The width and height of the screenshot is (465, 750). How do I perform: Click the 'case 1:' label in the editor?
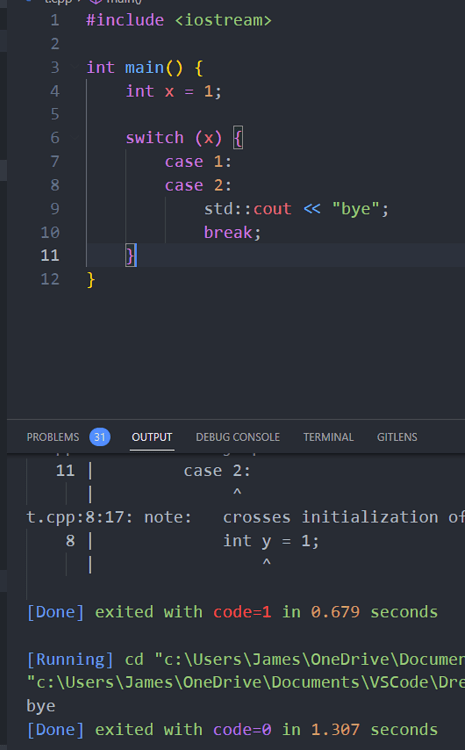pyautogui.click(x=198, y=162)
